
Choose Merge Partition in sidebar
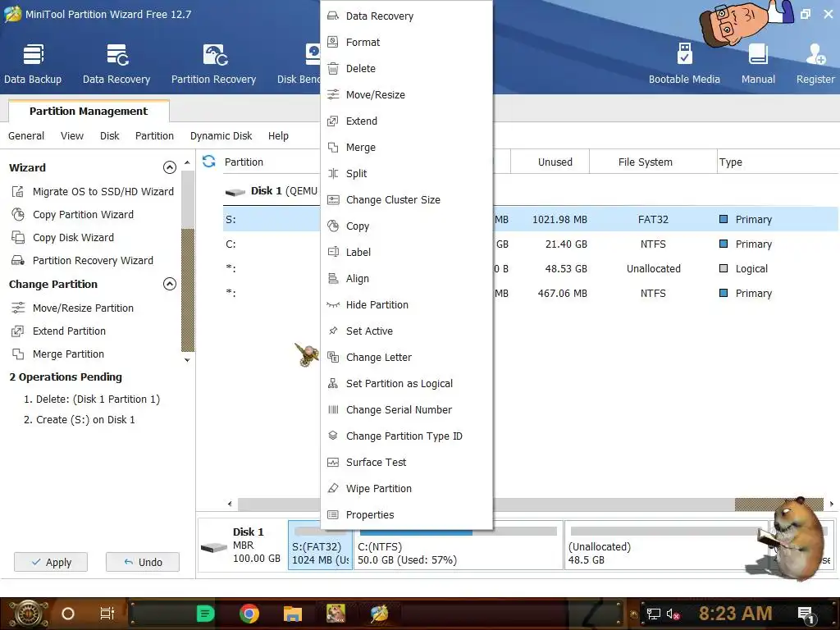(58, 354)
